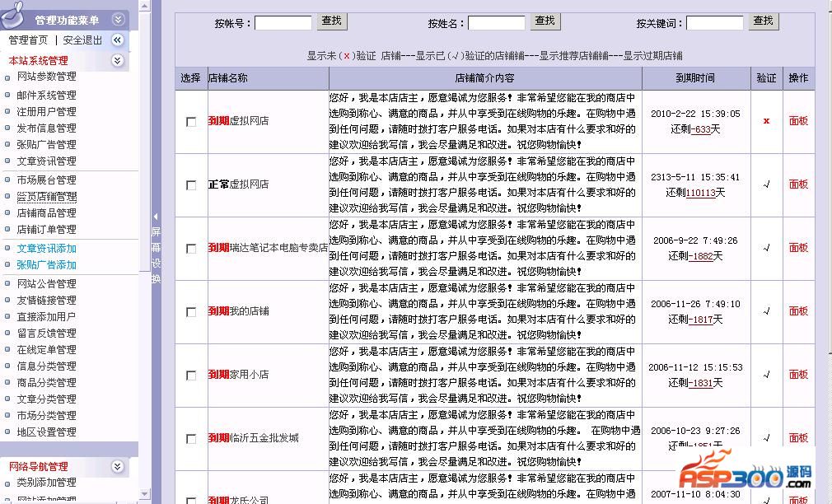This screenshot has height=504, width=832.
Task: Open 友情链接管理
Action: 46,301
